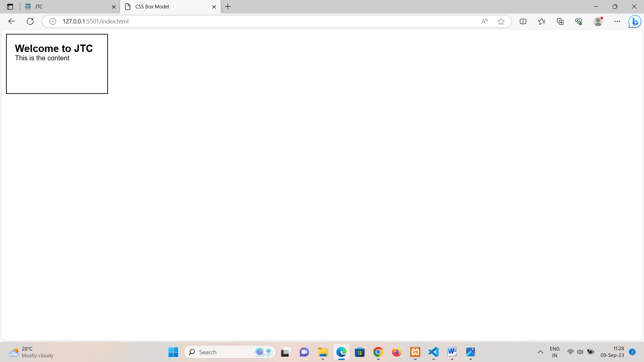The image size is (644, 362).
Task: Restore down the Edge window
Action: (x=615, y=7)
